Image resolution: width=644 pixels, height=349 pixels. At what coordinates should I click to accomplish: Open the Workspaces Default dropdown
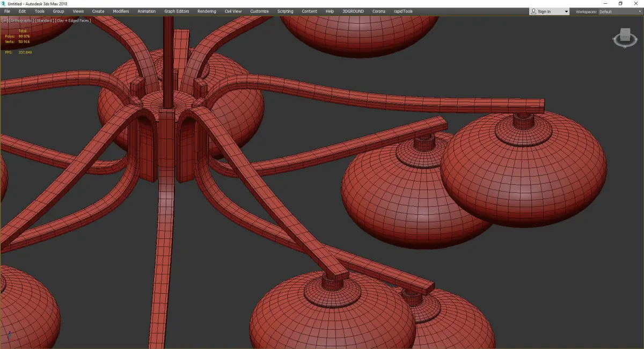(620, 11)
